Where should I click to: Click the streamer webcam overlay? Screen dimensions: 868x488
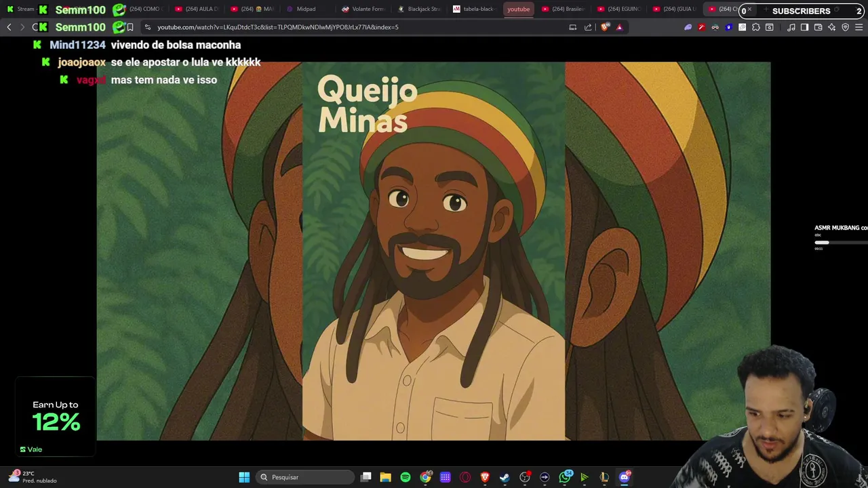(773, 417)
